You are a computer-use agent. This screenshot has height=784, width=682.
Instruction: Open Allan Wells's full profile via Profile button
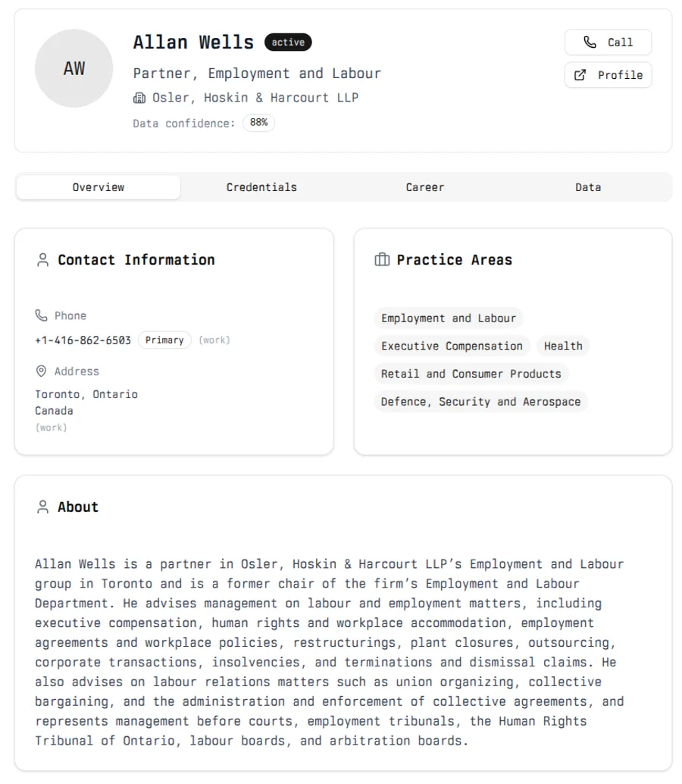[x=608, y=75]
